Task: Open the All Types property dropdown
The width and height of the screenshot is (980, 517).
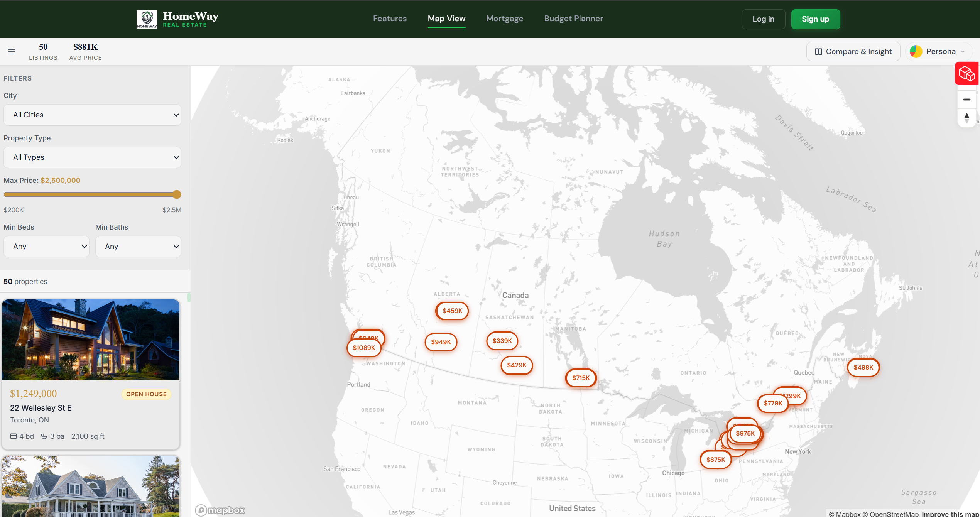Action: (92, 157)
